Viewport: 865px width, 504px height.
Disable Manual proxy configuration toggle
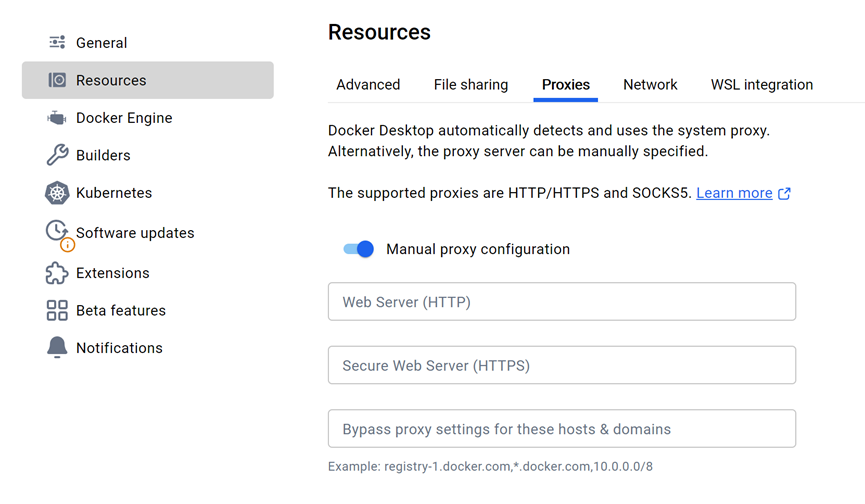point(358,249)
